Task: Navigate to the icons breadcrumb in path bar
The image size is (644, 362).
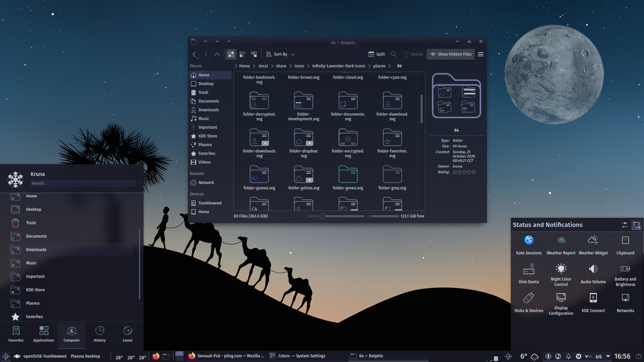Action: pos(299,66)
